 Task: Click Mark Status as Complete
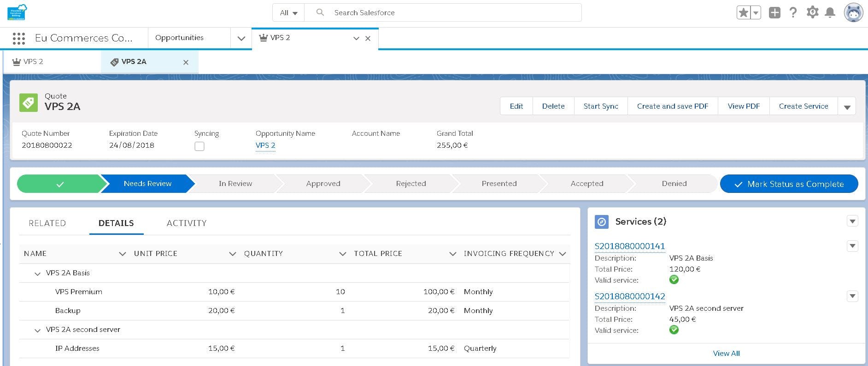click(789, 184)
